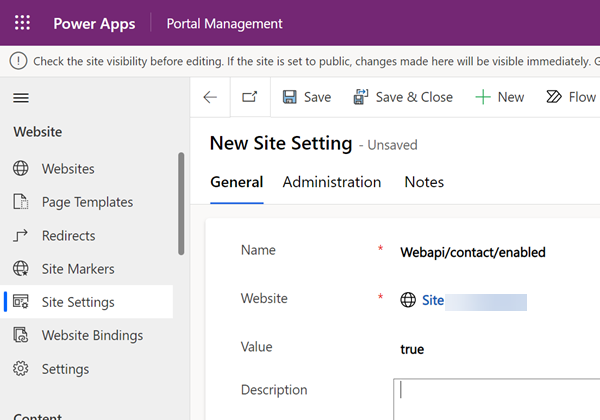Switch to the Notes tab

coord(424,182)
